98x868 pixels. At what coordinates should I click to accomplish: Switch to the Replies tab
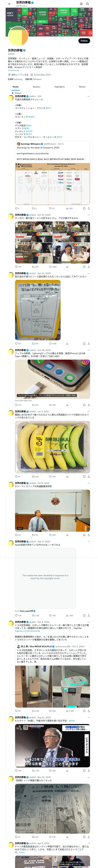[36, 87]
